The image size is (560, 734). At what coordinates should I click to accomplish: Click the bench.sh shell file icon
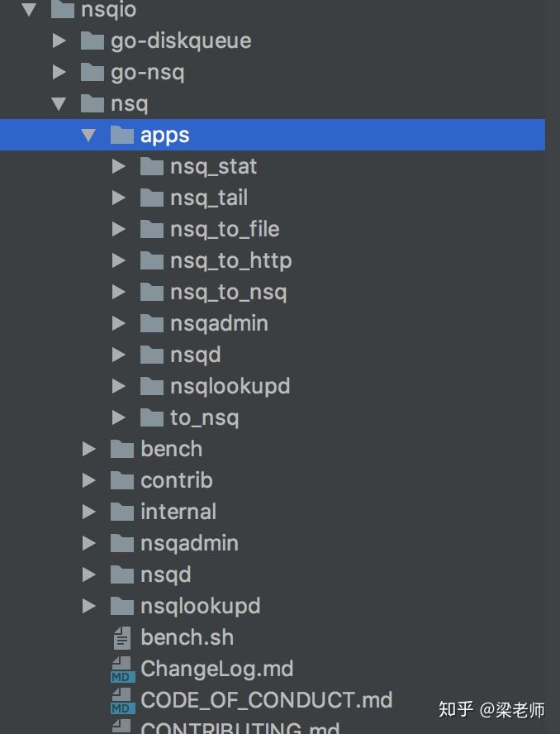(121, 637)
